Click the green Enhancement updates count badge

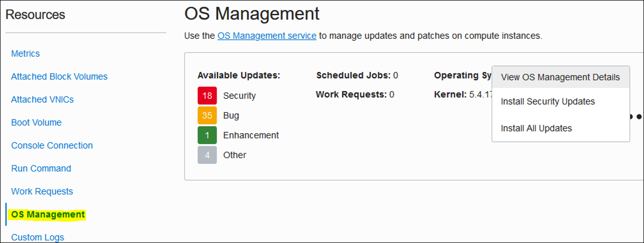[207, 135]
